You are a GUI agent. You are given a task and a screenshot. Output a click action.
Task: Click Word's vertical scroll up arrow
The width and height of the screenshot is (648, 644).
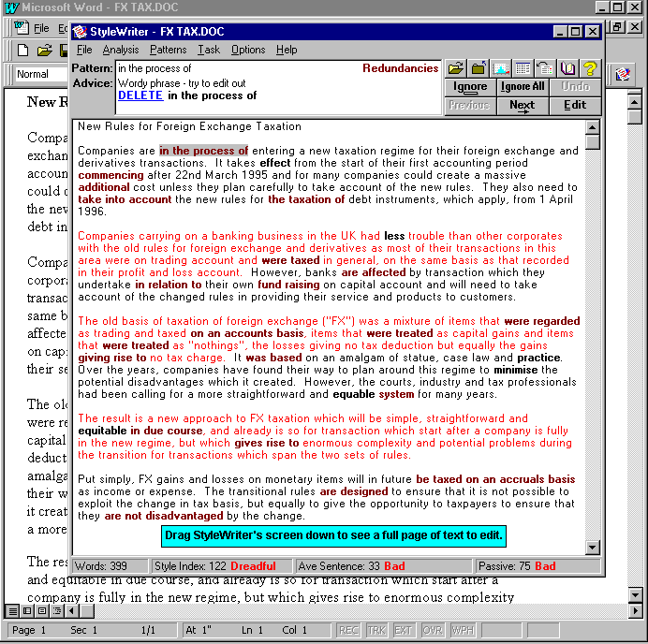pyautogui.click(x=634, y=102)
